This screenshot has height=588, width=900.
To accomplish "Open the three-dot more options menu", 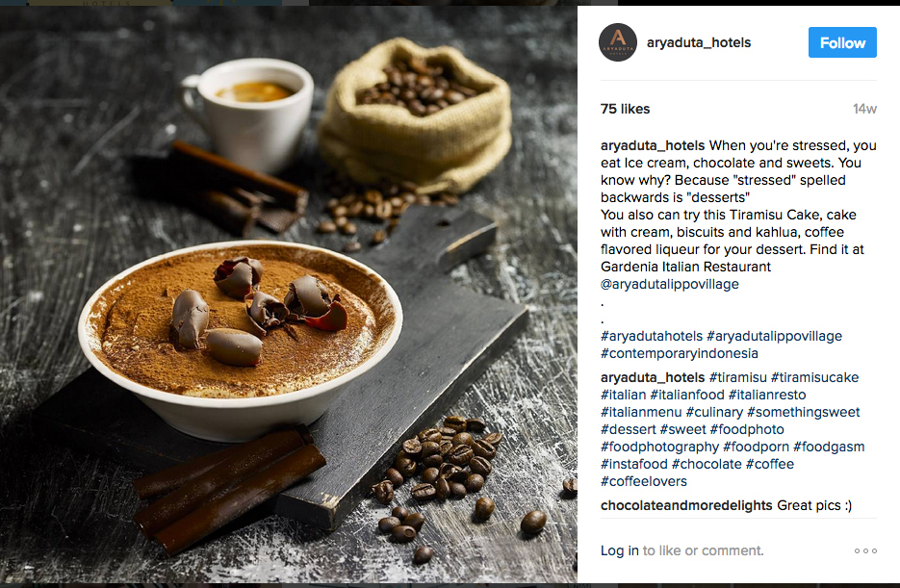I will point(865,550).
